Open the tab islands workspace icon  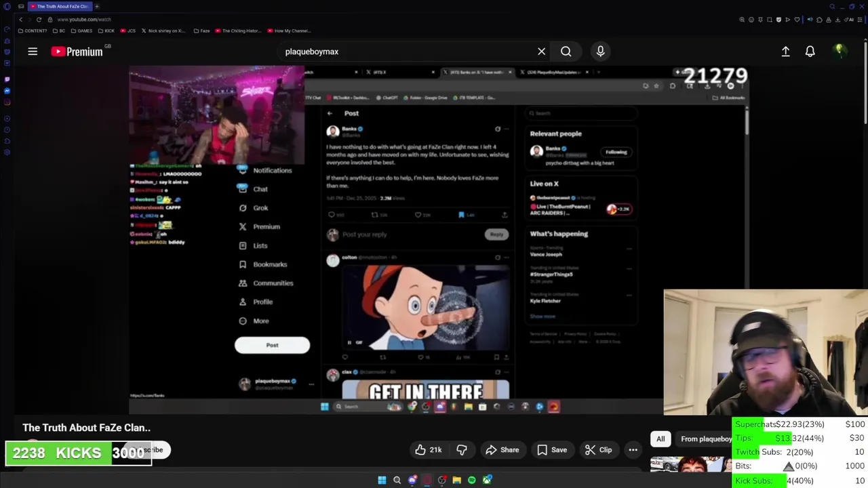point(21,6)
